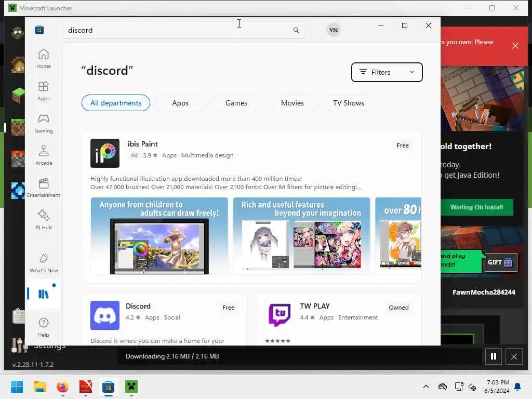This screenshot has width=532, height=399.
Task: Click Owned label on TW PLAY
Action: point(398,308)
